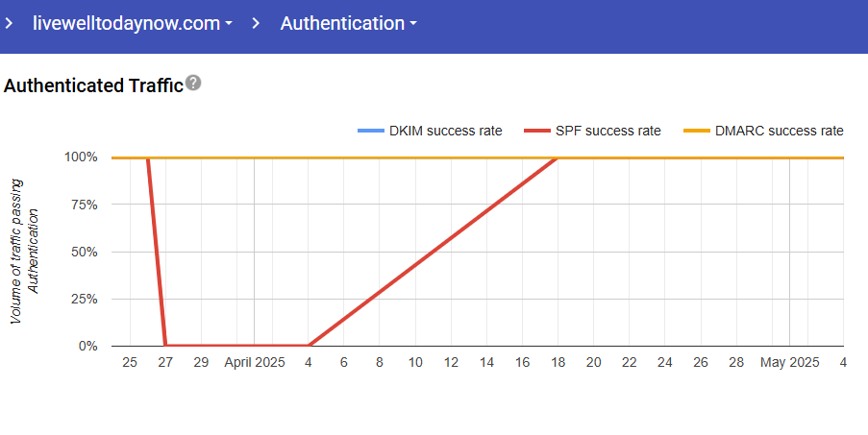
Task: Select the Authenticated Traffic heading
Action: click(x=93, y=85)
